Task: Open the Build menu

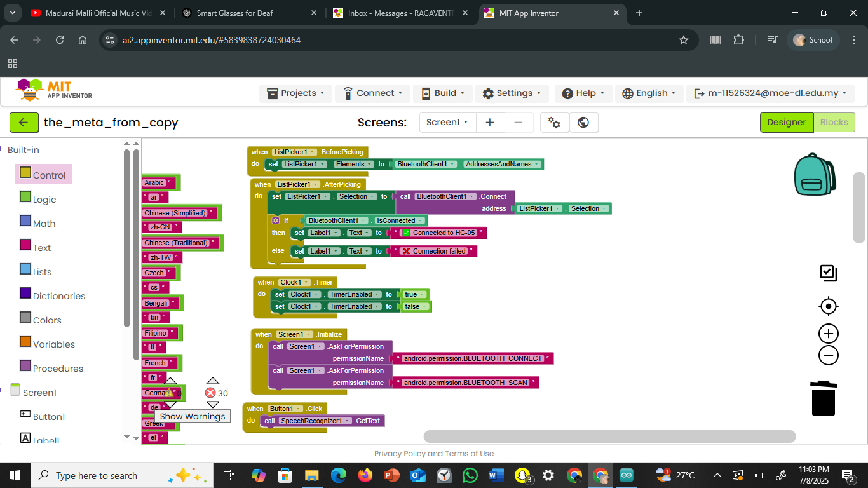Action: point(443,93)
